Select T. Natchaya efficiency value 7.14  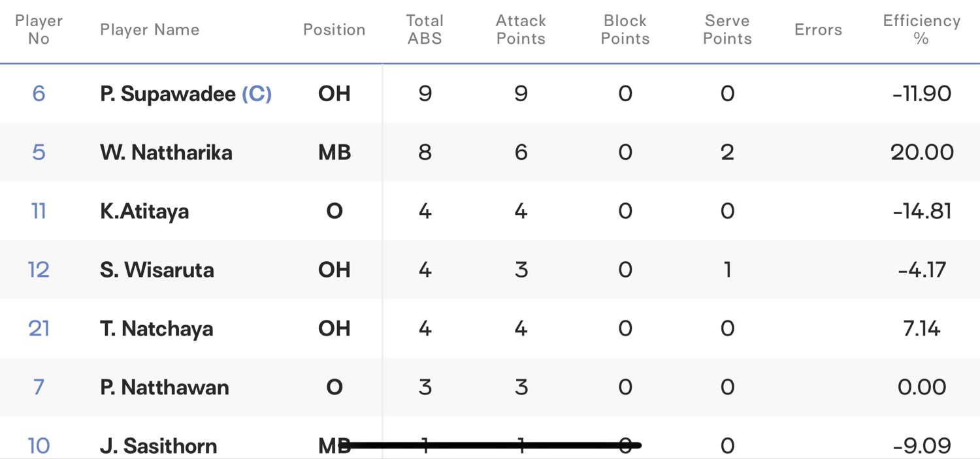click(922, 328)
